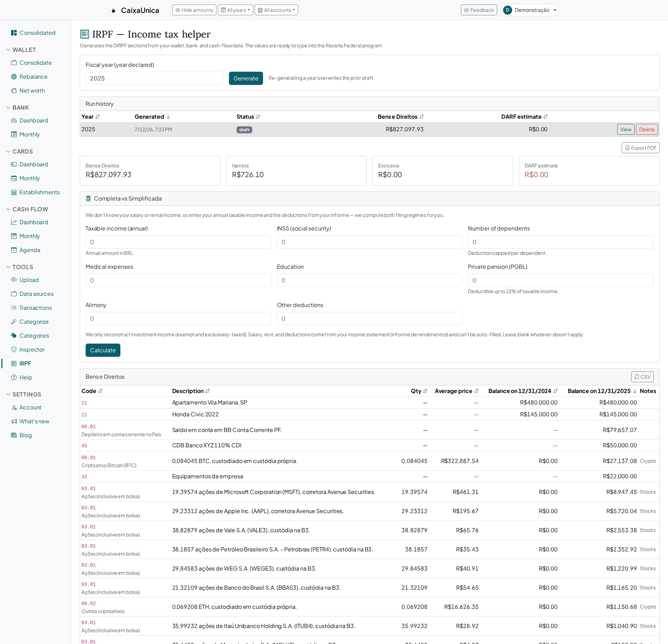
Task: Click the Account person icon
Action: coord(14,407)
